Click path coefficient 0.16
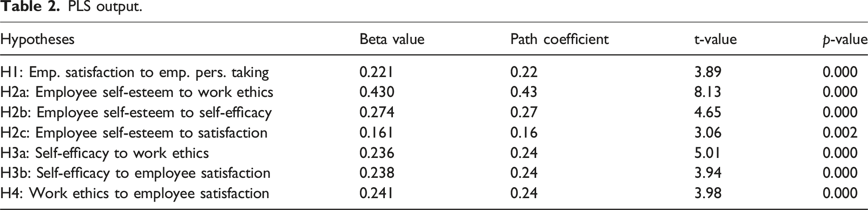Image resolution: width=868 pixels, height=210 pixels. [524, 133]
